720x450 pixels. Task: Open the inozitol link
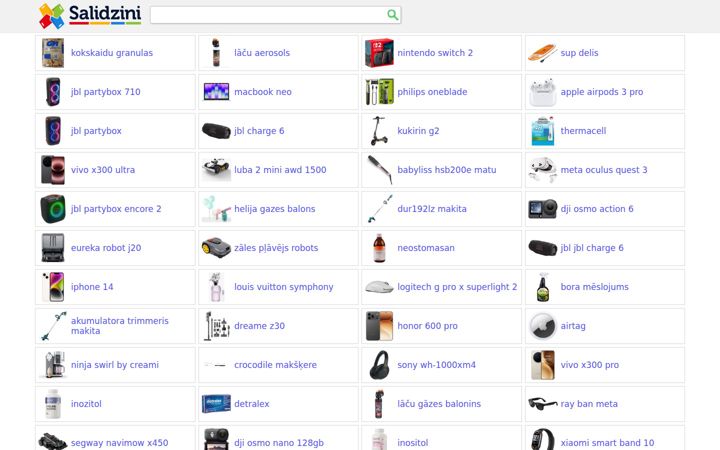coord(86,404)
